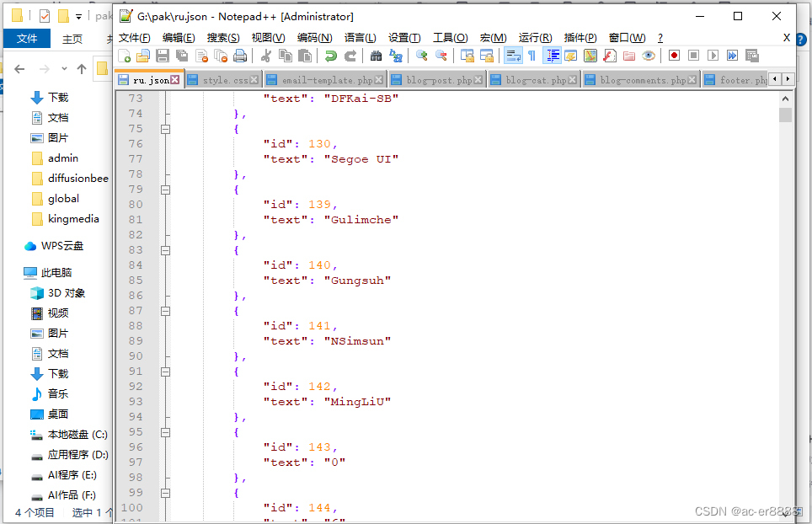
Task: Close the blog-cat.php tab
Action: (572, 80)
